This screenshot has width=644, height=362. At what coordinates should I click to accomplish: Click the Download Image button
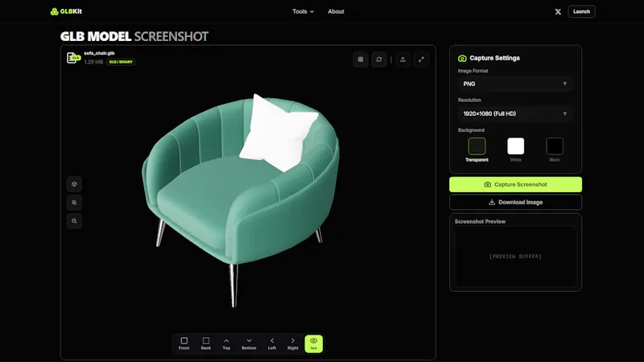(x=515, y=203)
